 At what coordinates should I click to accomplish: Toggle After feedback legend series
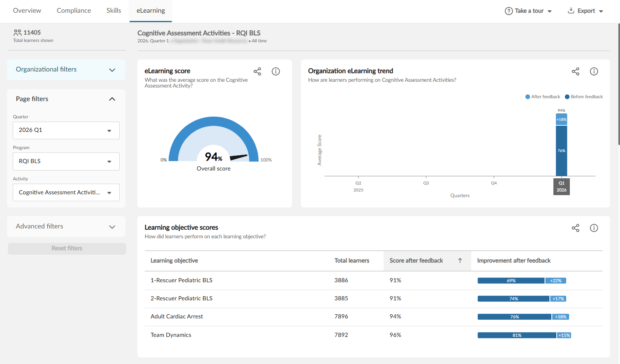click(x=543, y=97)
